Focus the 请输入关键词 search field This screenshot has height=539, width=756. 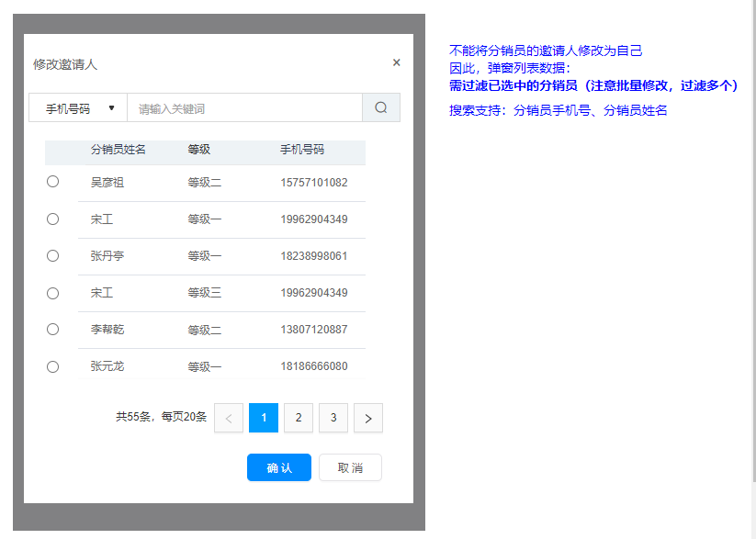(244, 108)
